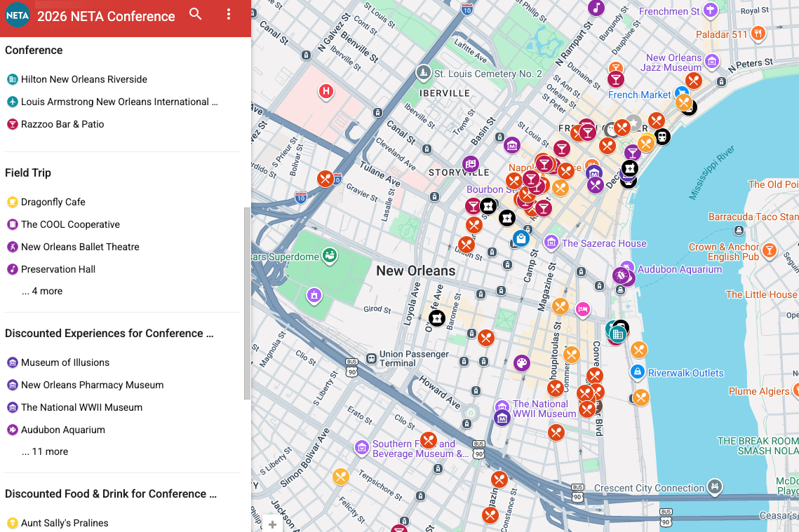Click the purple castle marker below the Superdome
Screen dimensions: 799x532
tap(314, 295)
